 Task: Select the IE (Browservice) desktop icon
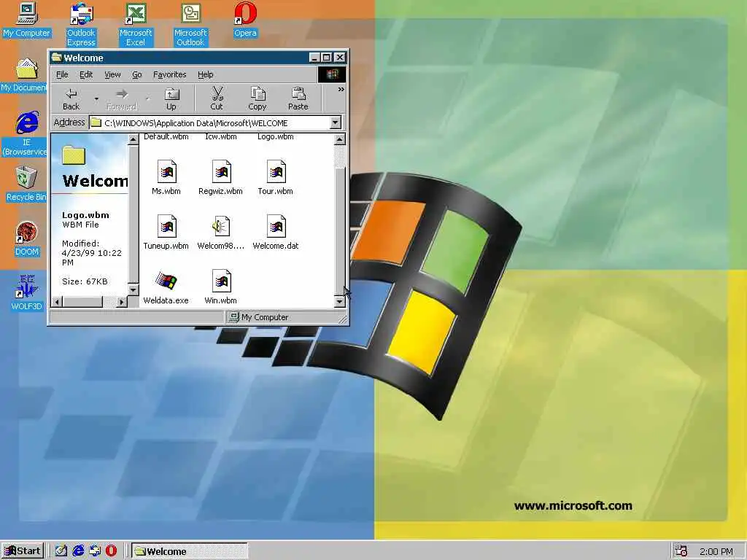click(24, 134)
